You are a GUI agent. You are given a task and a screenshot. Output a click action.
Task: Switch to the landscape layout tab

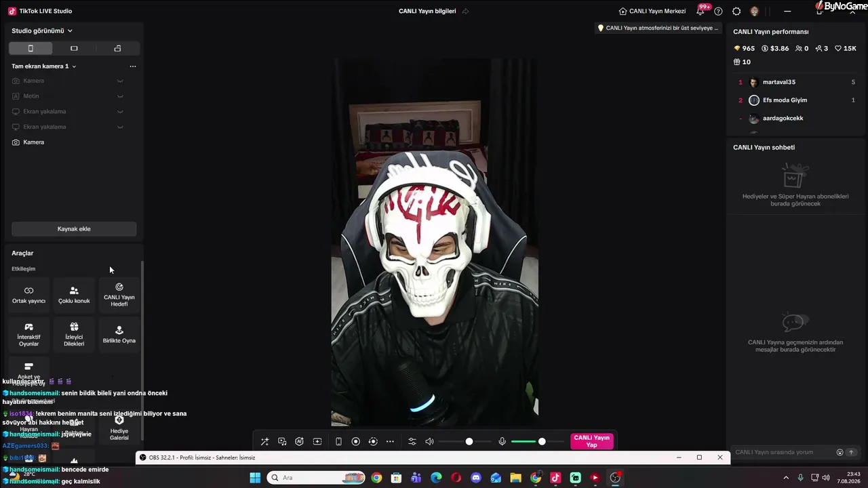tap(74, 48)
